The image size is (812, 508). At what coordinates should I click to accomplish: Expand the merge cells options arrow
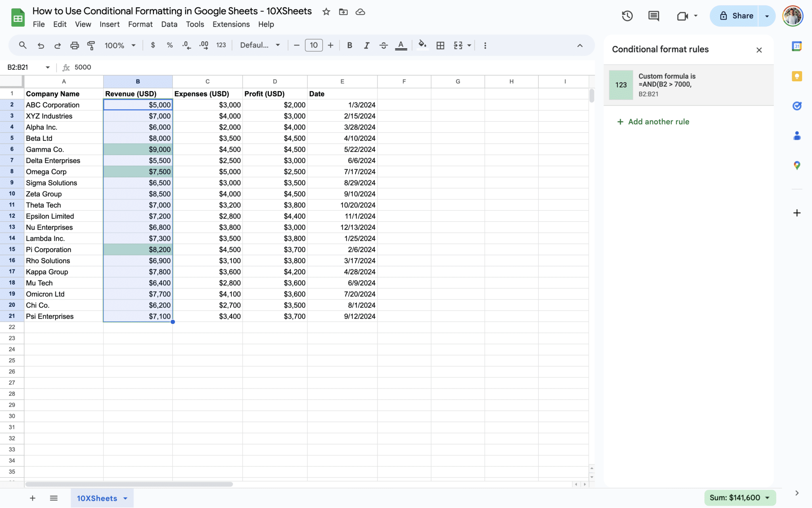[469, 45]
